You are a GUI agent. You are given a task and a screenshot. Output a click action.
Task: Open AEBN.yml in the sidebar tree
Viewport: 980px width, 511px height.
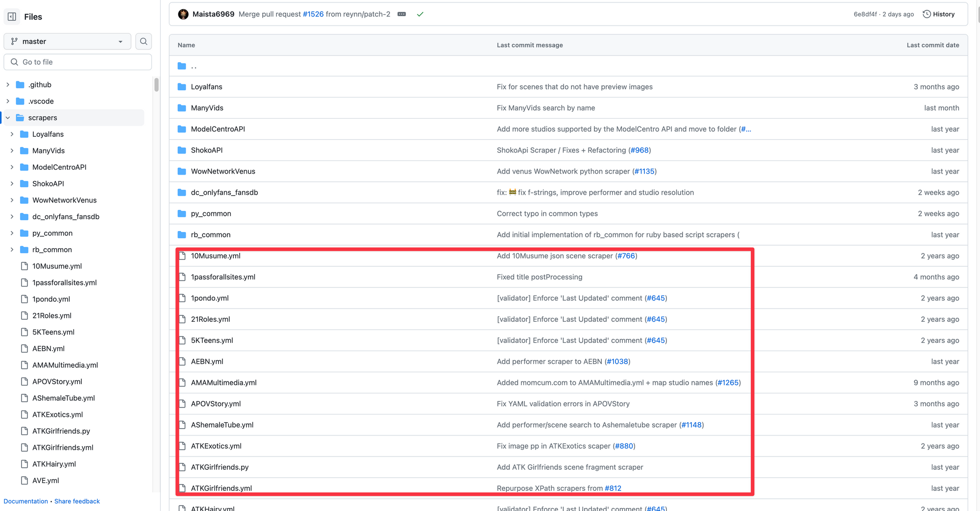pyautogui.click(x=48, y=349)
